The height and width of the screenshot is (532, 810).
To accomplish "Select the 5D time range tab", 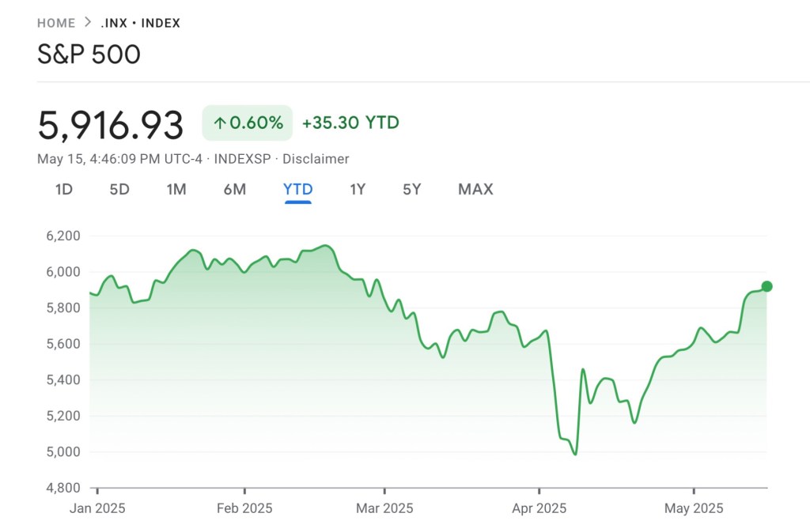I will (x=119, y=189).
